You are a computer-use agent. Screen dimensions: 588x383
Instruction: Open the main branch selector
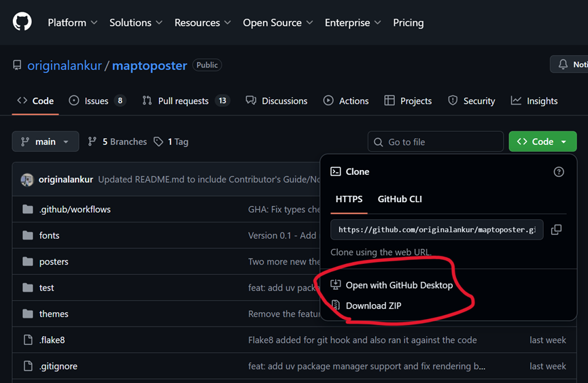click(46, 141)
